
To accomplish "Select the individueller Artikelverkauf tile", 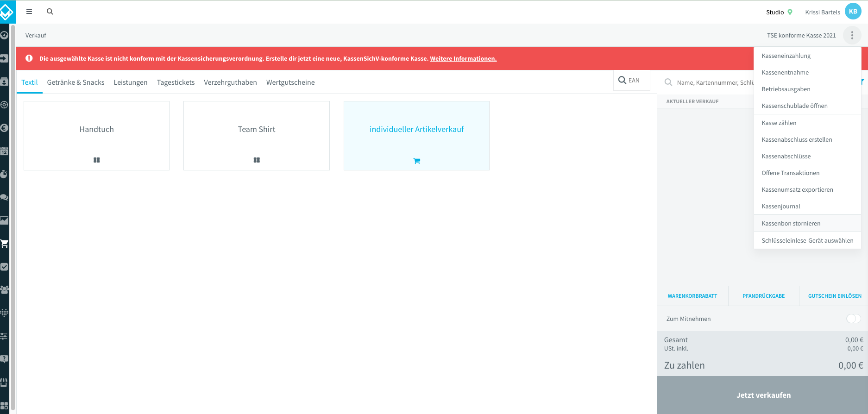I will (416, 136).
